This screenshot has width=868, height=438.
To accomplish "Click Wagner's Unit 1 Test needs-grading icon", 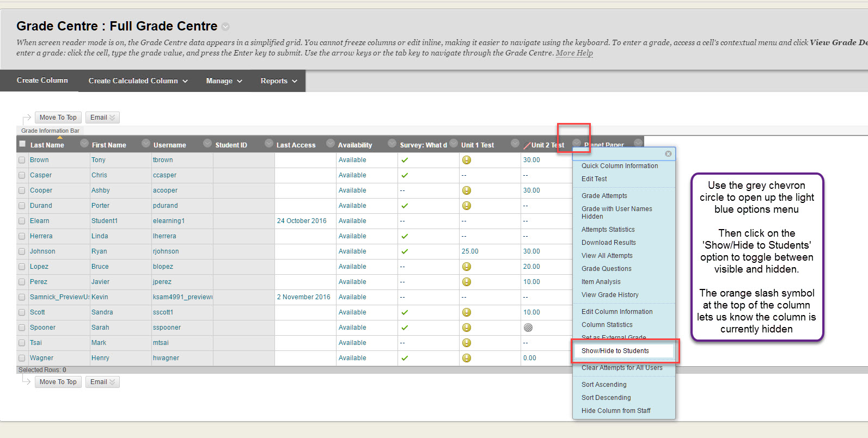I will 467,358.
